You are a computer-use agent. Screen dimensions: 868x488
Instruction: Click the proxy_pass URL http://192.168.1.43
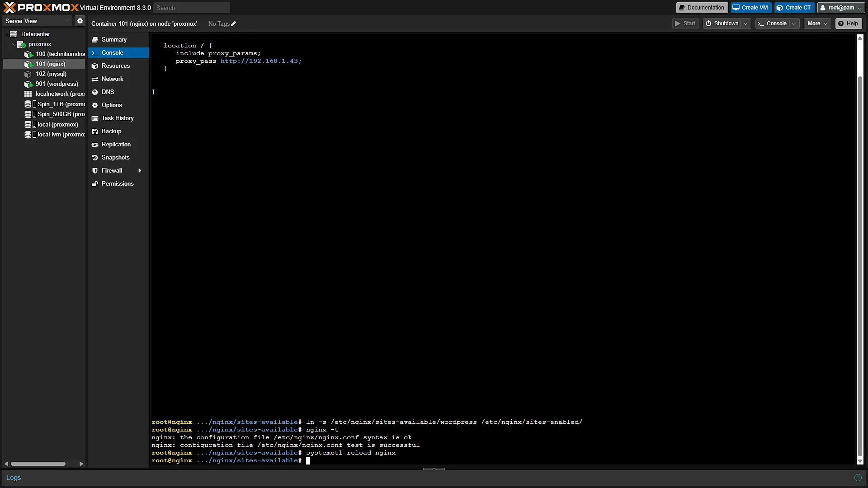coord(261,61)
